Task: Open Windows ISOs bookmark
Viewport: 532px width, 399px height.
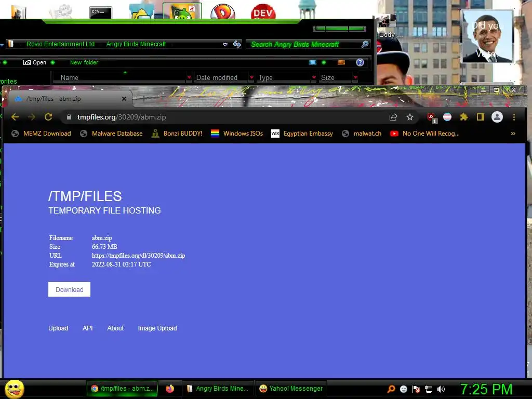Action: click(x=237, y=134)
